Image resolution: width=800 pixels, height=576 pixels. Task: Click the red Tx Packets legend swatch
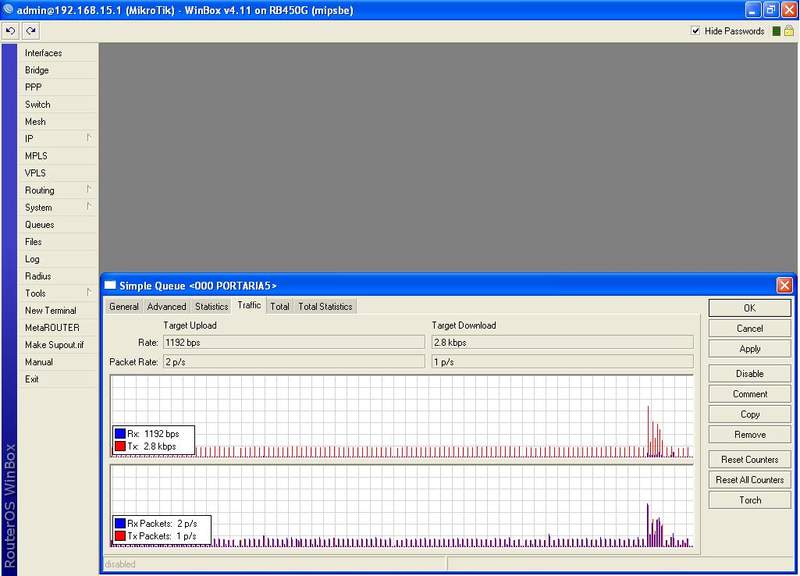[x=120, y=536]
